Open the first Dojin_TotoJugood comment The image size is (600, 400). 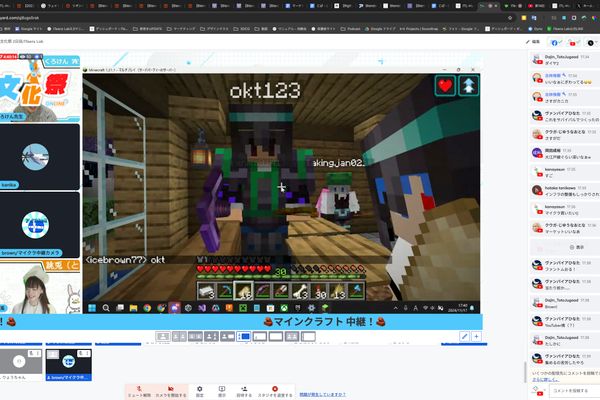(x=565, y=60)
